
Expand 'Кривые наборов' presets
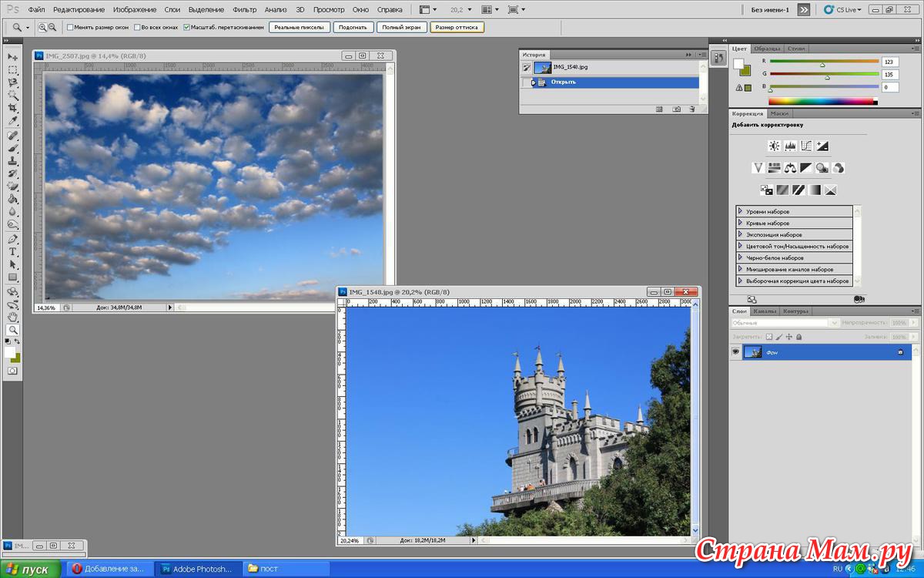click(x=740, y=223)
